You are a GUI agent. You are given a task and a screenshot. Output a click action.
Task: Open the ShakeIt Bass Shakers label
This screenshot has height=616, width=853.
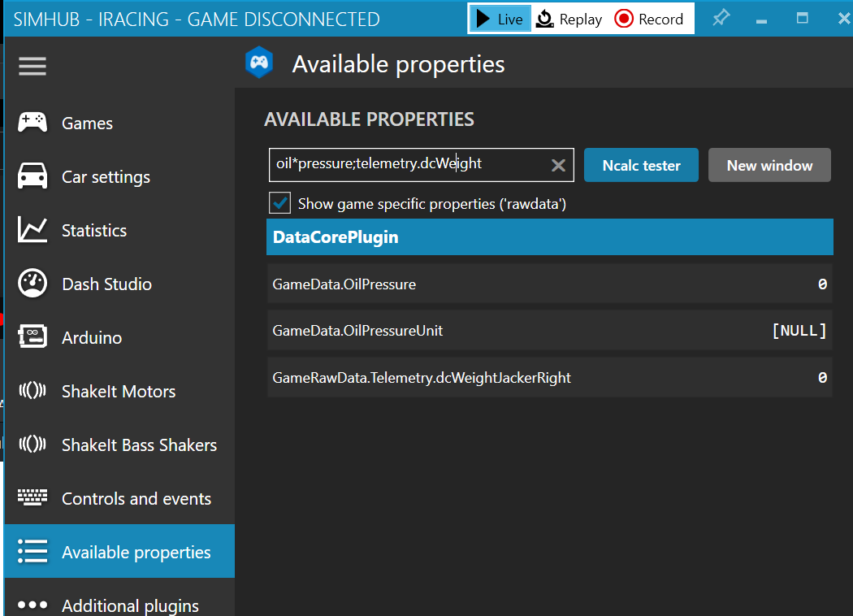(139, 445)
